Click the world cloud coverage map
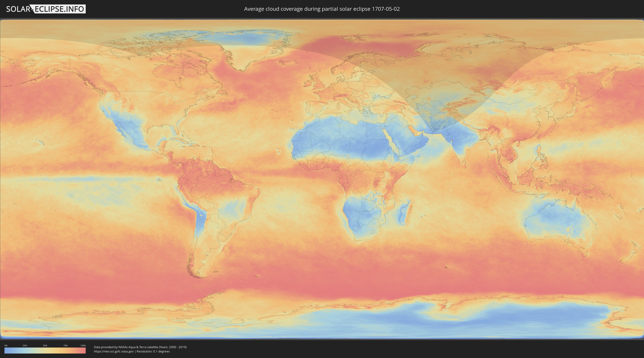Screen dimensions: 644x358 click(x=322, y=179)
